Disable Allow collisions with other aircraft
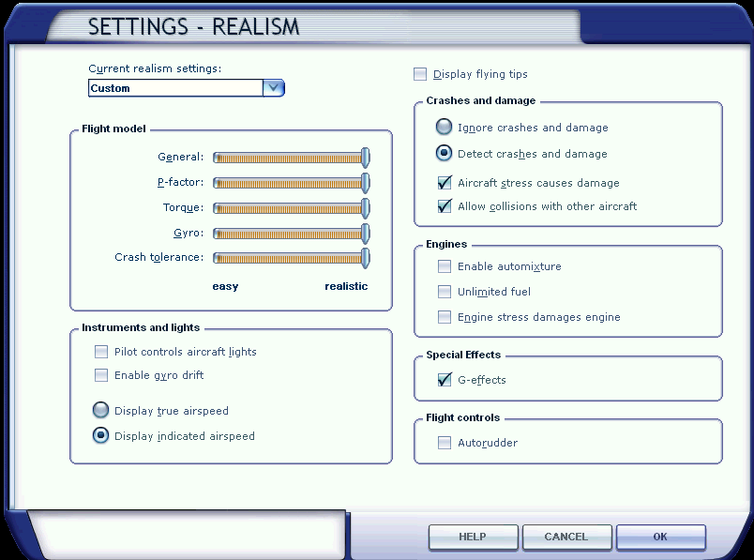 pos(445,206)
